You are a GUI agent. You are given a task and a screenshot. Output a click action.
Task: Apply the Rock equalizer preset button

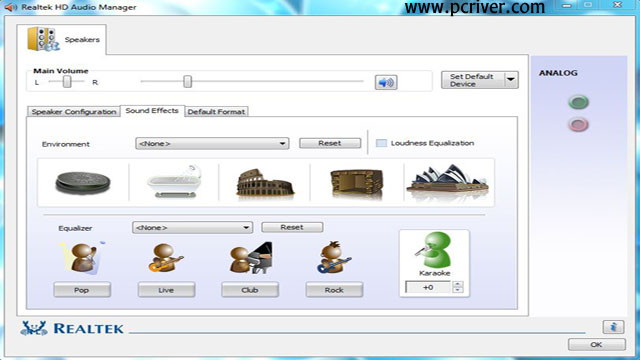pyautogui.click(x=334, y=290)
